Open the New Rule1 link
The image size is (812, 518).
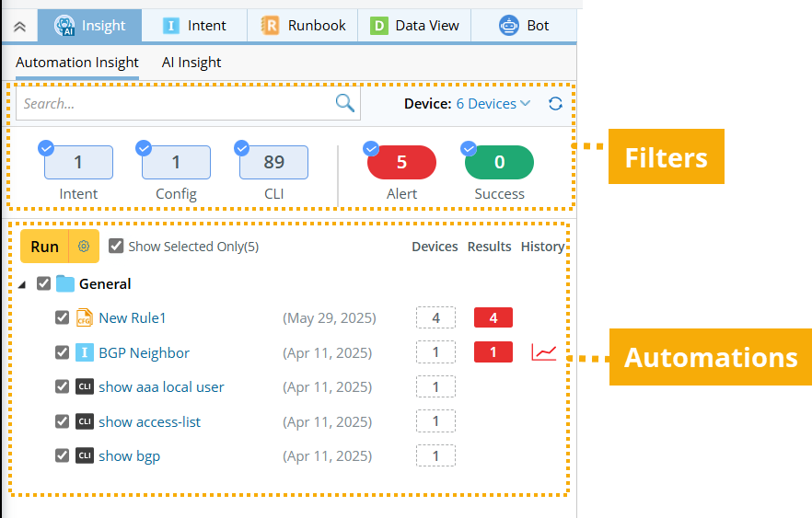[132, 317]
